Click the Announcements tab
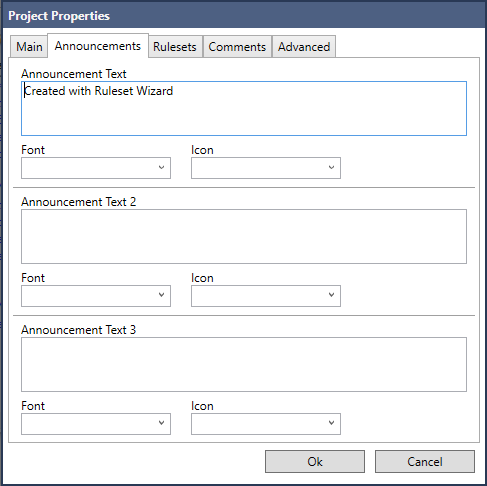 tap(98, 46)
